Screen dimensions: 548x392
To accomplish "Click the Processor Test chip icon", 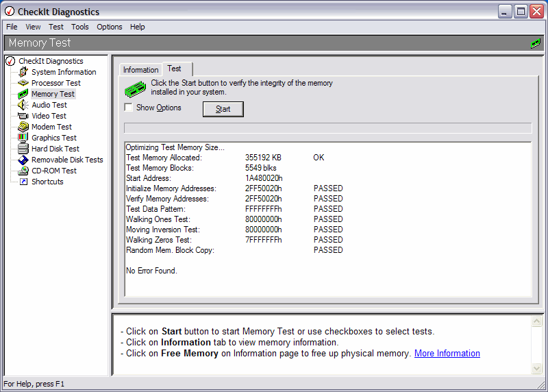I will point(23,83).
